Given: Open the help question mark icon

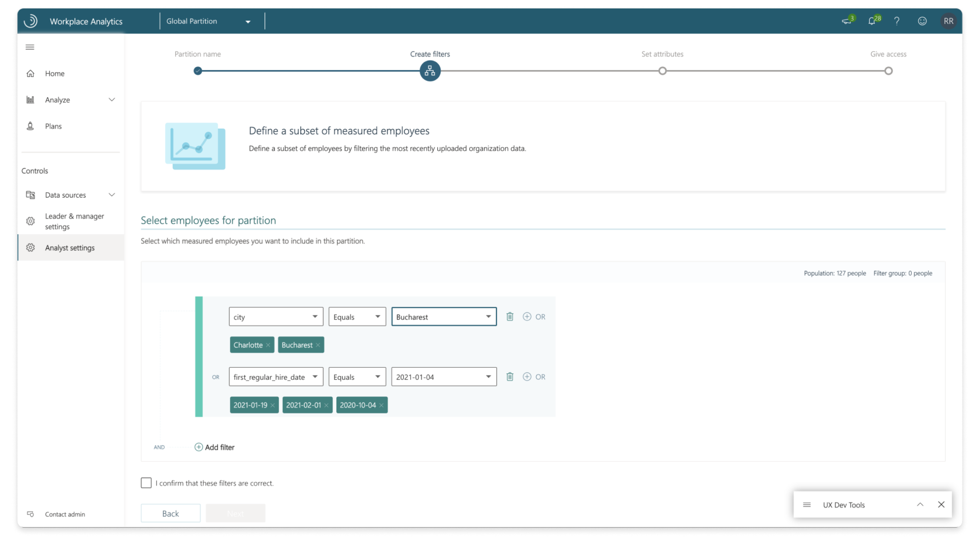Looking at the screenshot, I should (896, 21).
